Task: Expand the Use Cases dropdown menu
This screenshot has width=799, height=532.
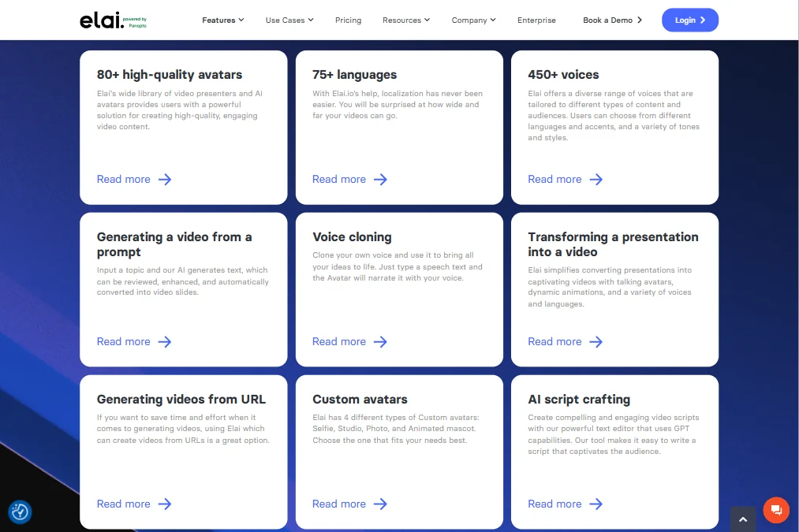Action: [x=289, y=20]
